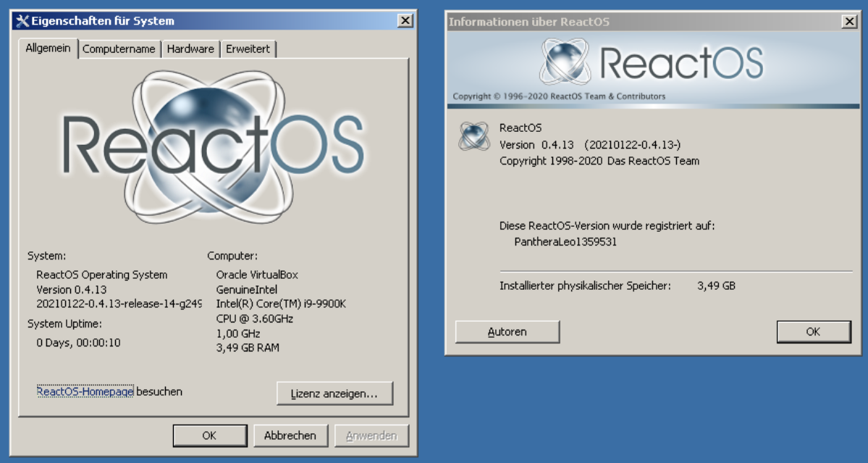Click the registered user name 'PantheraLeo1359531'
Image resolution: width=868 pixels, height=463 pixels.
(x=565, y=241)
